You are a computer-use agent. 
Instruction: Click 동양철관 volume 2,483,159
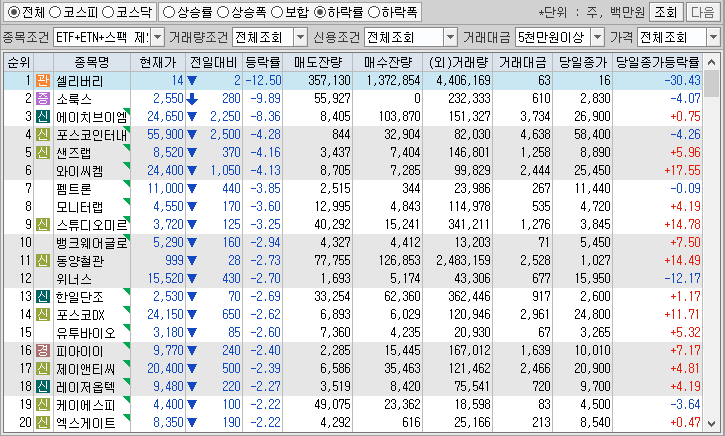[463, 261]
